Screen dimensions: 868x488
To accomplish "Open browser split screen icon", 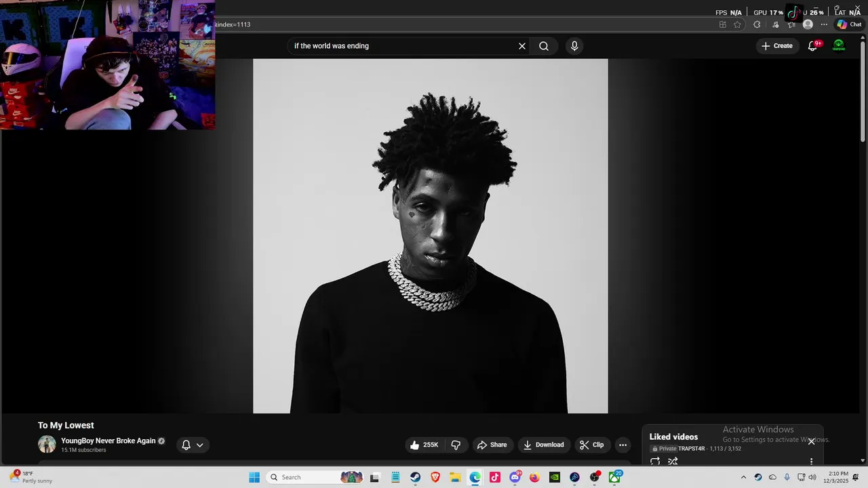I will coord(723,24).
